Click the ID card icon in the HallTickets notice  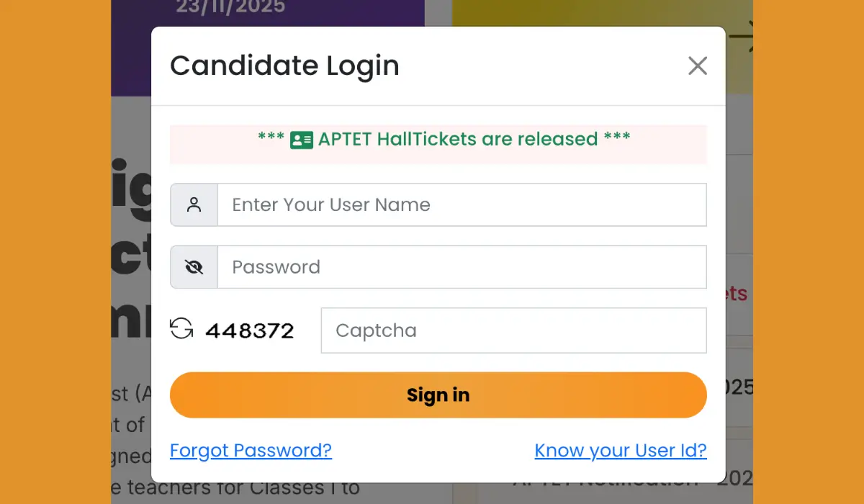301,140
